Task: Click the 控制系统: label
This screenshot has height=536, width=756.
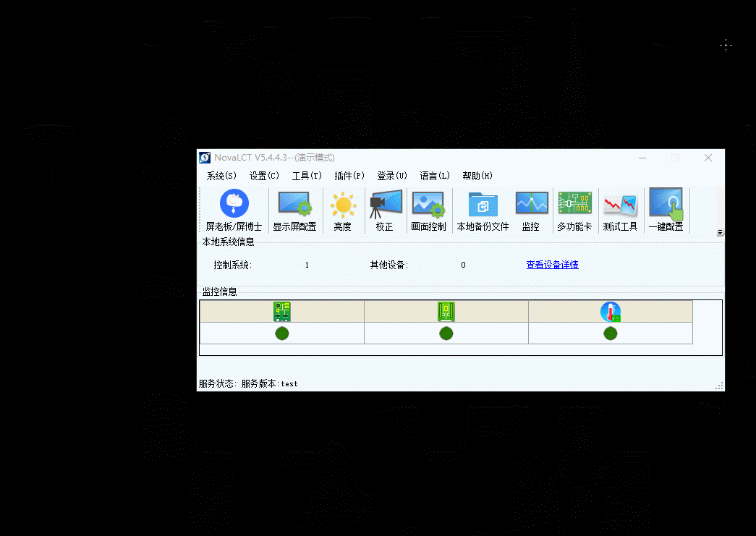Action: point(233,265)
